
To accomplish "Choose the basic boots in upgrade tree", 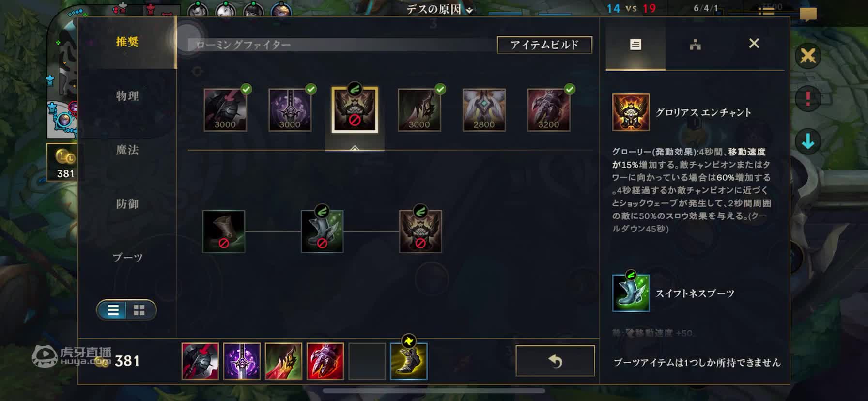I will click(224, 231).
